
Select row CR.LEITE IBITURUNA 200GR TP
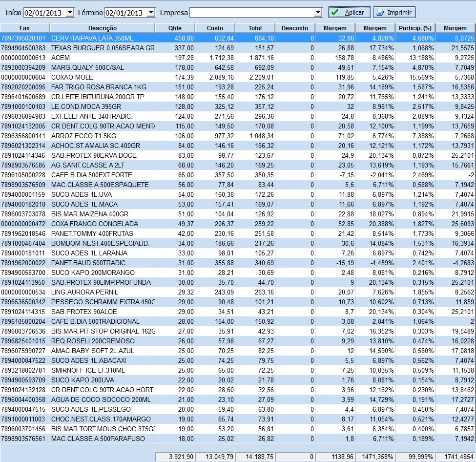[x=237, y=97]
